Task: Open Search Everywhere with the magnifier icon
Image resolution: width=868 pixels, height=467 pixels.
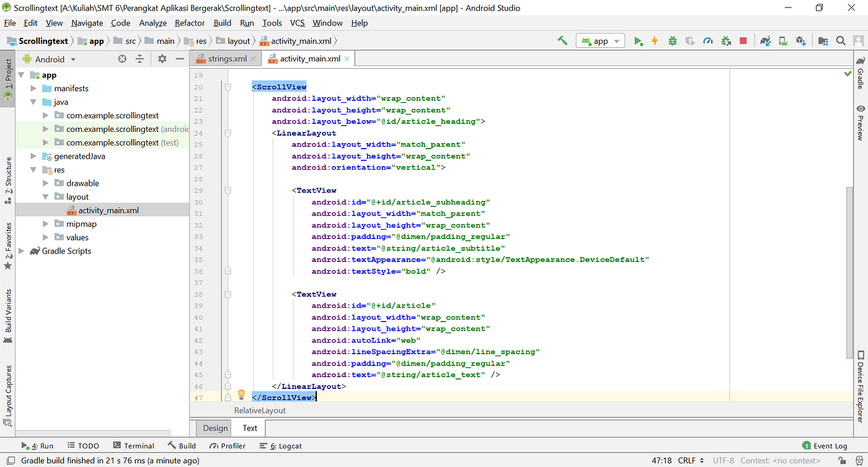Action: coord(840,40)
